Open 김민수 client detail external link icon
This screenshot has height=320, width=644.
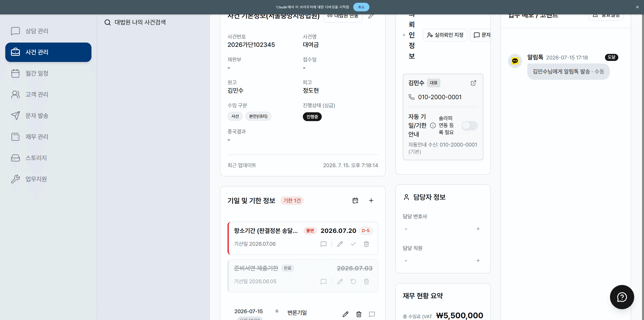point(473,83)
